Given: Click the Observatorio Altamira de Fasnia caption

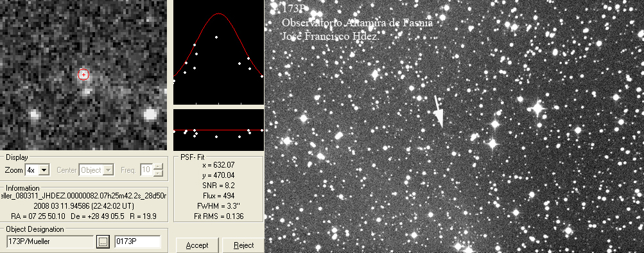Looking at the screenshot, I should click(357, 22).
